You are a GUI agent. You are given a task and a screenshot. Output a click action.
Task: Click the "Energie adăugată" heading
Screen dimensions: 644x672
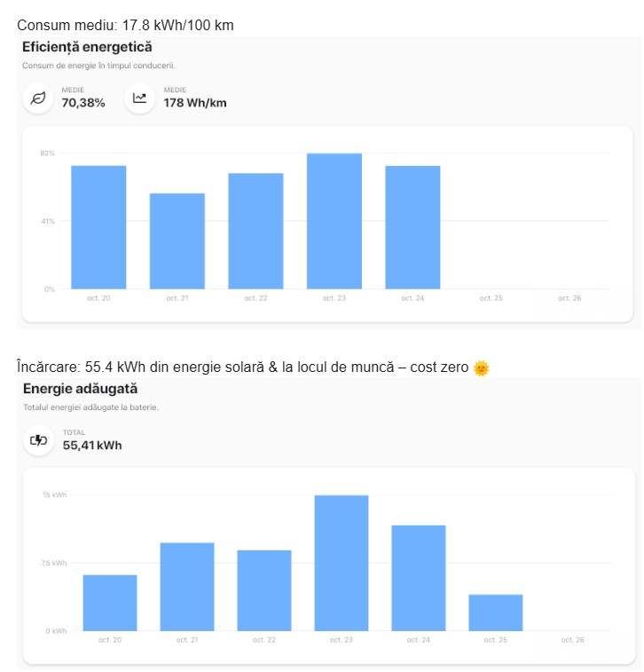[x=80, y=389]
